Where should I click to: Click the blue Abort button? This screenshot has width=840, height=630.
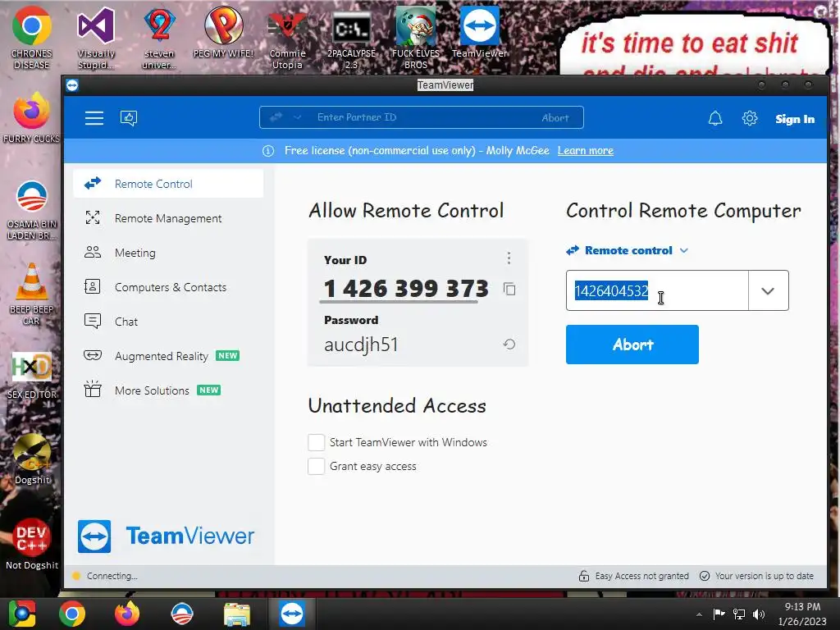(632, 345)
